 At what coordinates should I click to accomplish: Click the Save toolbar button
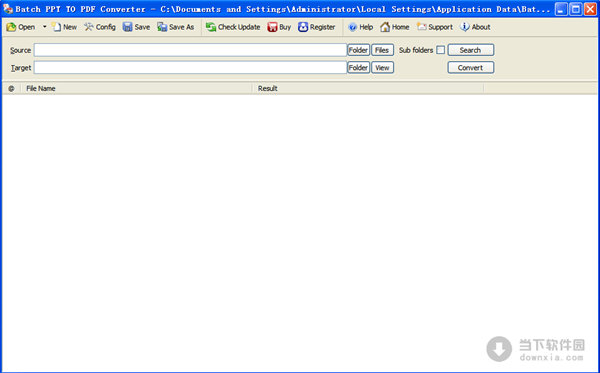coord(136,27)
